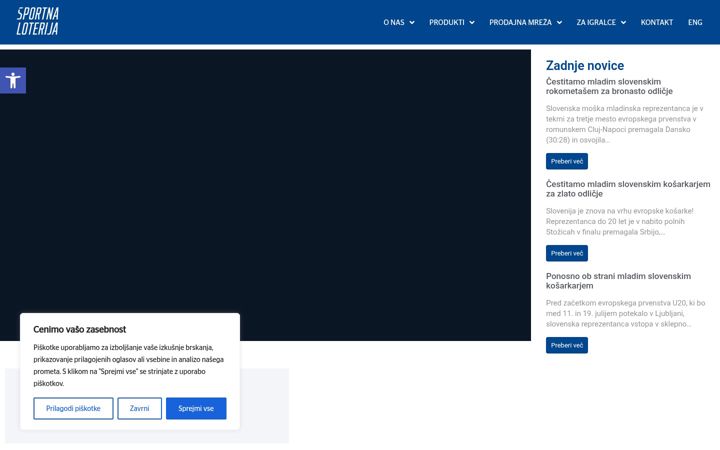Open the O NAS menu

tap(394, 22)
